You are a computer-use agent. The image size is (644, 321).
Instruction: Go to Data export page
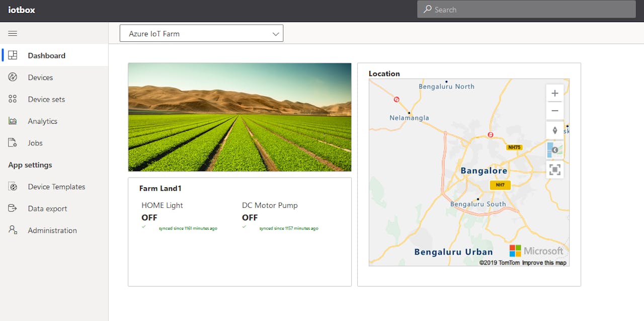pyautogui.click(x=47, y=208)
